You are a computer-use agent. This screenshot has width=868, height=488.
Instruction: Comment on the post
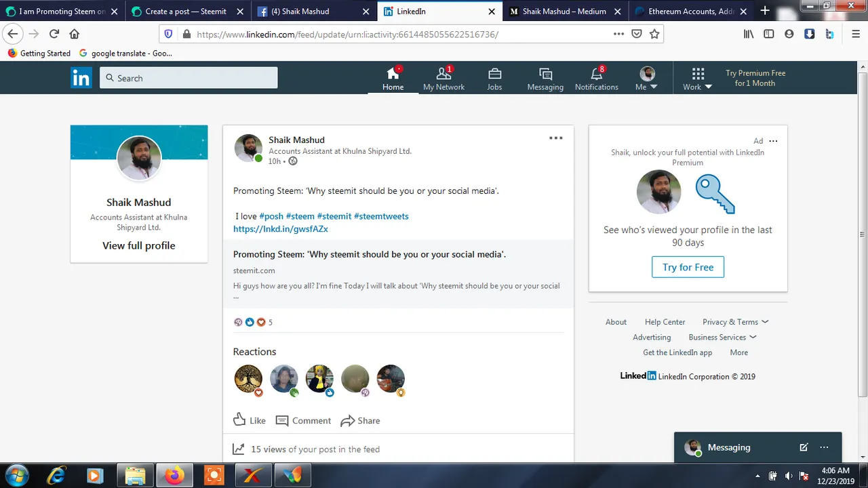click(303, 420)
